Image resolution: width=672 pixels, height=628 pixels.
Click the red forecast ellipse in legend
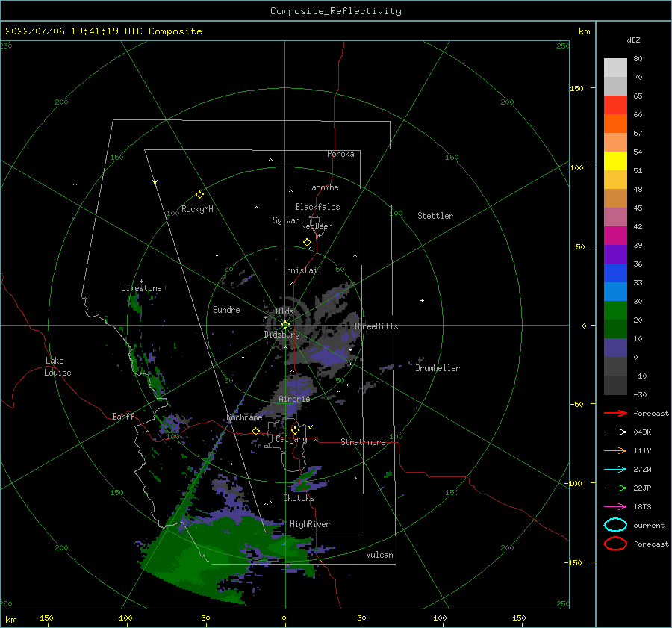(x=615, y=544)
